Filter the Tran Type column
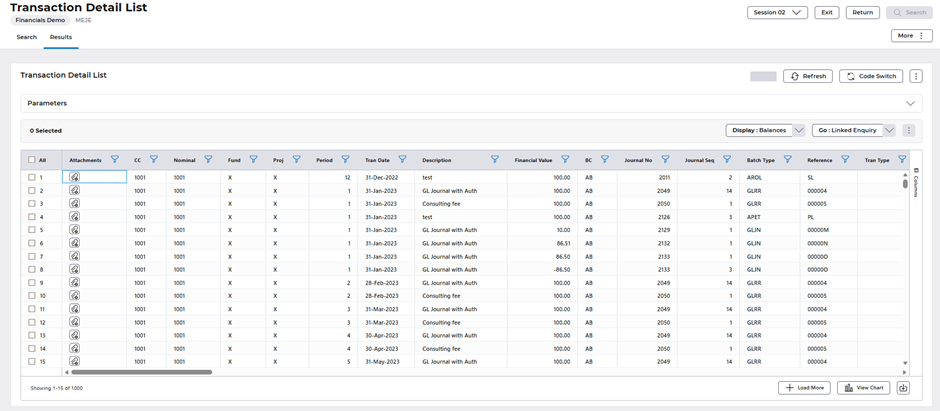Screen dimensions: 940x411 point(902,159)
